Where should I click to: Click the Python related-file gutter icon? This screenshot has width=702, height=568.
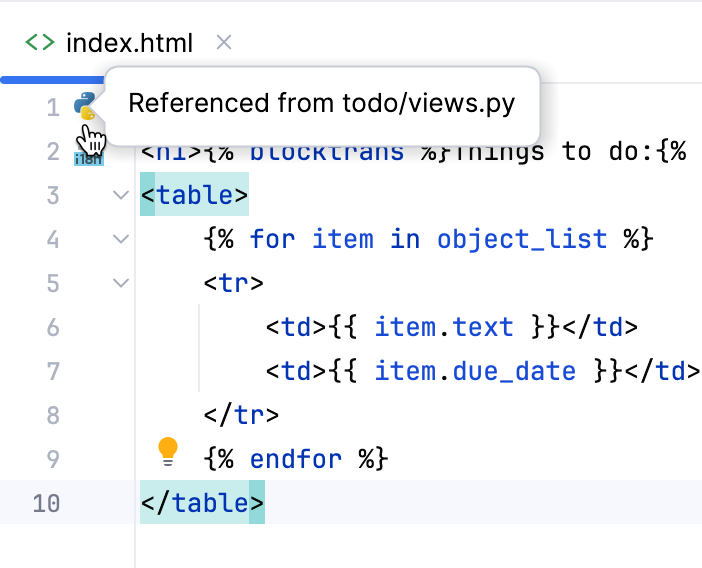point(85,104)
